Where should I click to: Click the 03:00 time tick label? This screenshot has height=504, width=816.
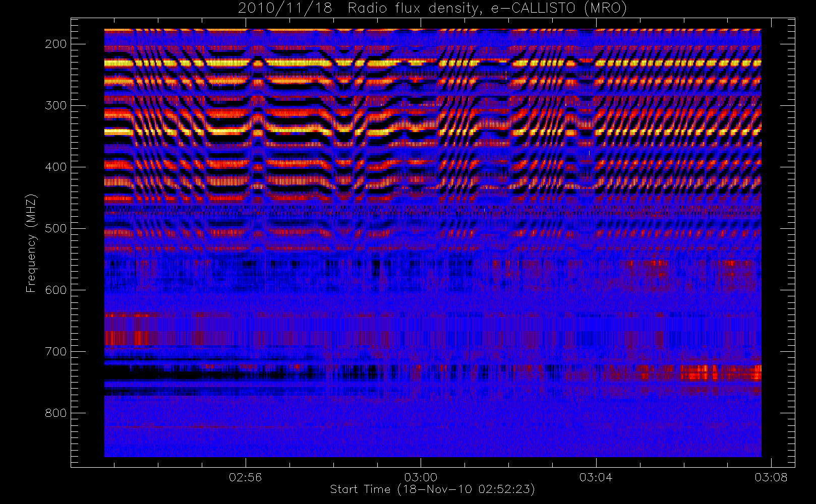421,477
